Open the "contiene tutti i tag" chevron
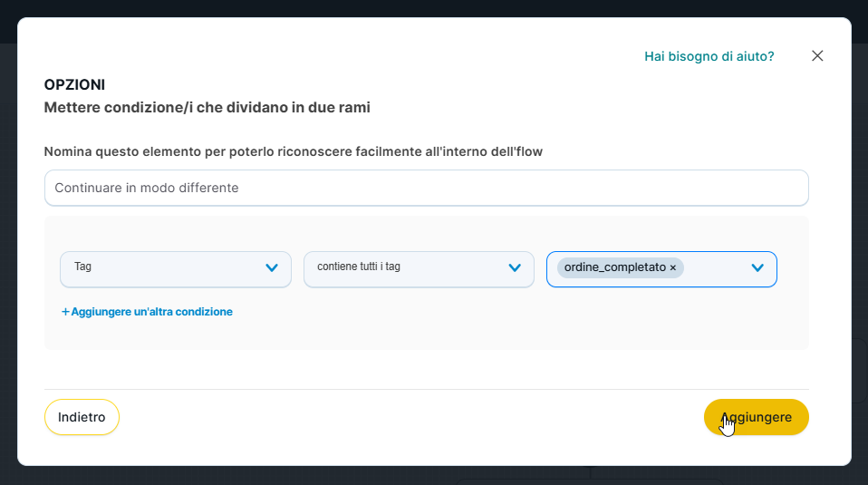Viewport: 868px width, 485px height. pyautogui.click(x=515, y=268)
